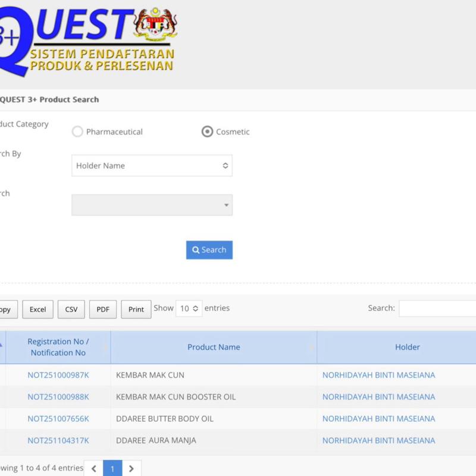Sort by Registration No column header
Viewport: 476px width, 476px height.
tap(58, 347)
